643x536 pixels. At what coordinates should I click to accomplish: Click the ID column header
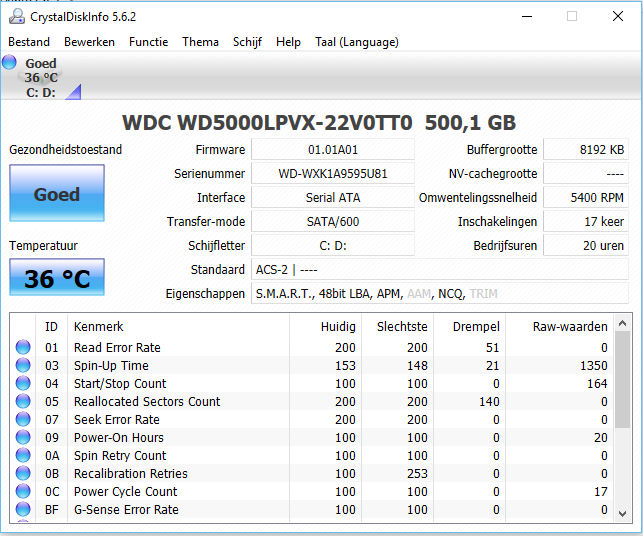pos(51,326)
